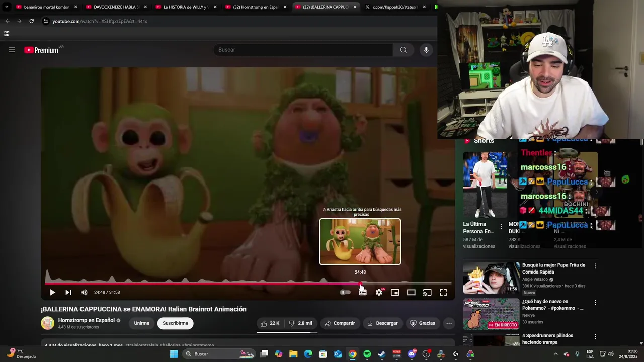Screen dimensions: 644x362
Task: Toggle the autoplay switch
Action: [345, 292]
